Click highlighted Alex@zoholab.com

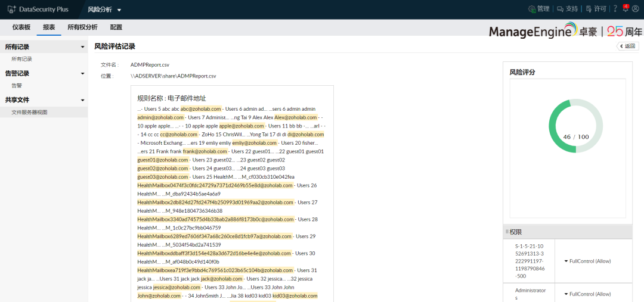296,117
